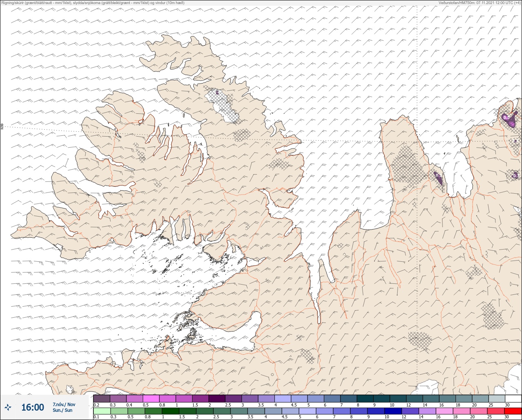Select top-row slate blue swatch labeled 7
Image resolution: width=522 pixels, height=420 pixels.
click(349, 398)
